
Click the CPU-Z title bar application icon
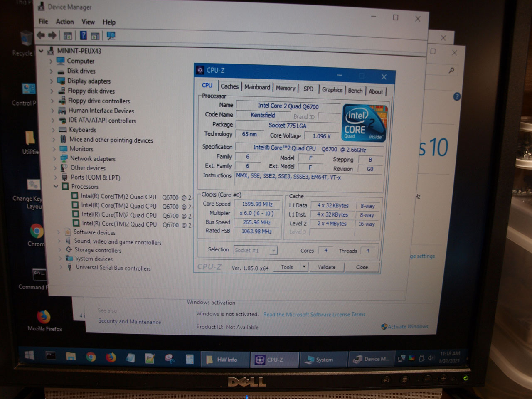point(200,70)
